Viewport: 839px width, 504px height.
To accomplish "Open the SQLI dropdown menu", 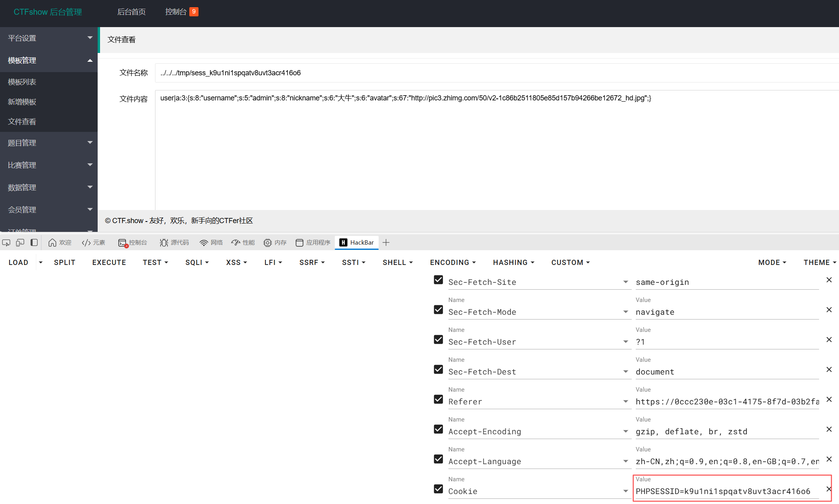I will [x=197, y=263].
